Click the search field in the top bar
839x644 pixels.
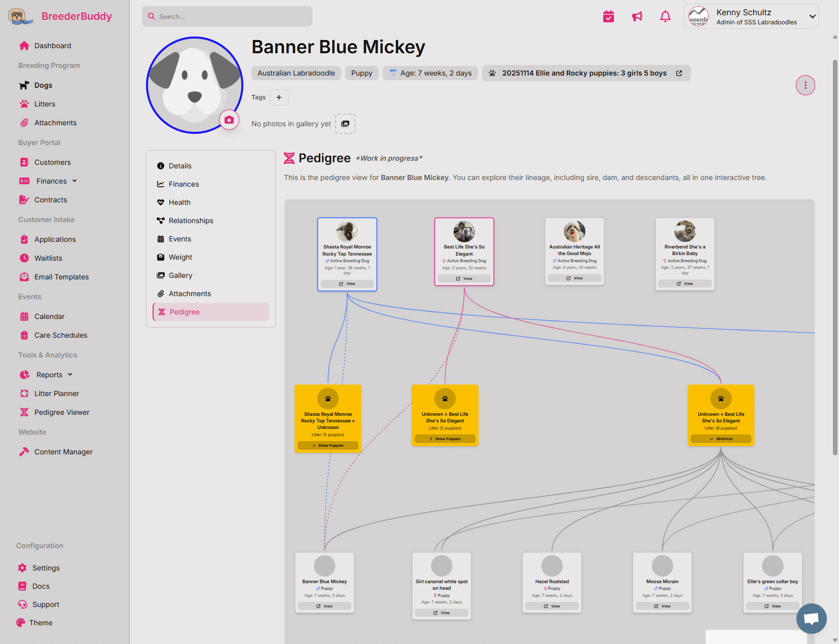[x=227, y=16]
